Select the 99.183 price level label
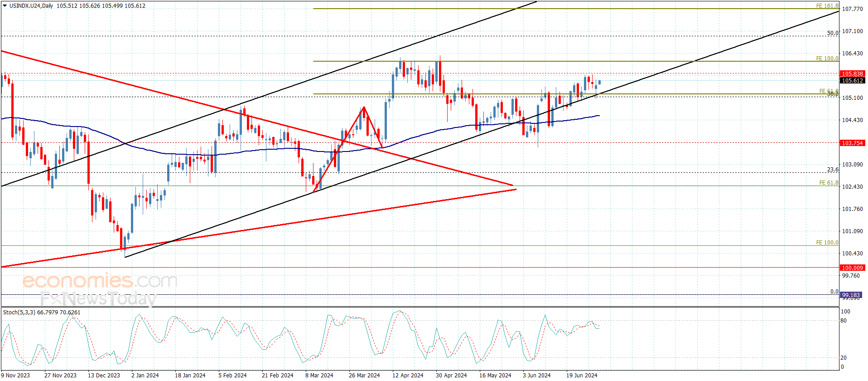868x381 pixels. coord(851,295)
